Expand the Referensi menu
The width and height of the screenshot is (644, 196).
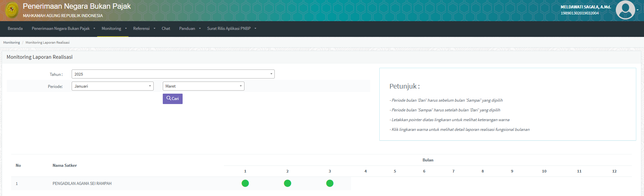point(144,29)
